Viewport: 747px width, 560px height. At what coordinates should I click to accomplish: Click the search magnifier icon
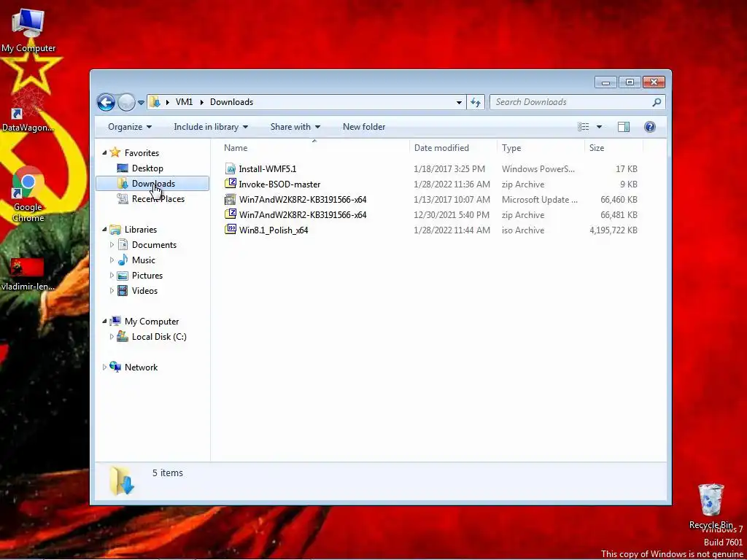(657, 102)
